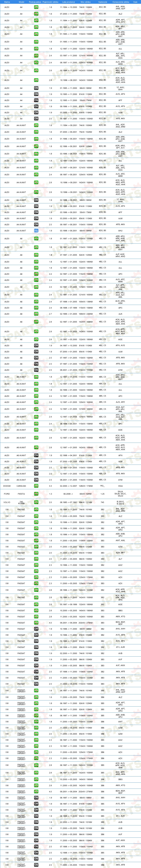The height and width of the screenshot is (868, 141).
Task: Select the CARAVAN model cell
Action: tap(21, 486)
